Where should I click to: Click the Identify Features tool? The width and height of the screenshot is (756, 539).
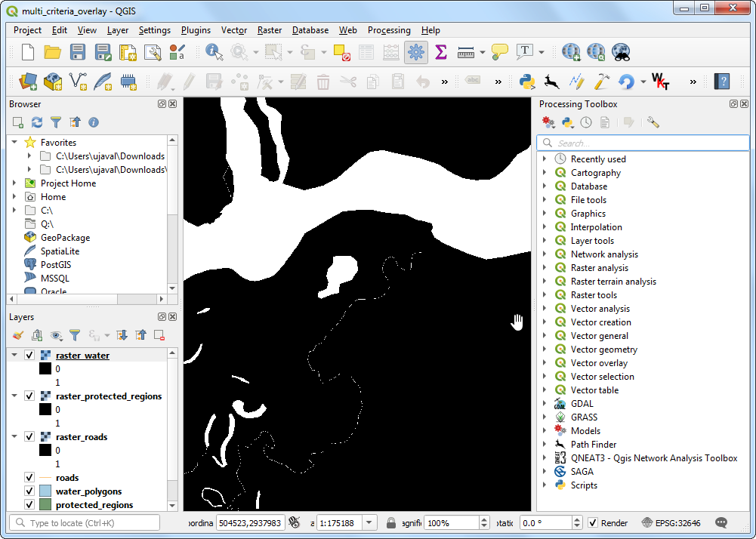click(214, 52)
